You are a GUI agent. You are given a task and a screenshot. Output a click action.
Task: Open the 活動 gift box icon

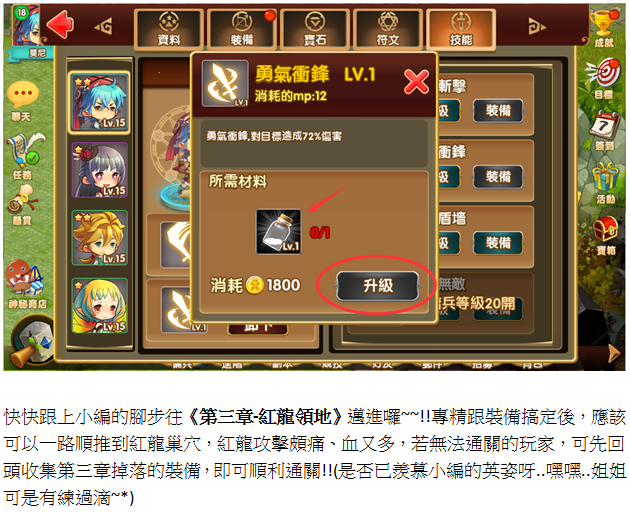tap(605, 183)
